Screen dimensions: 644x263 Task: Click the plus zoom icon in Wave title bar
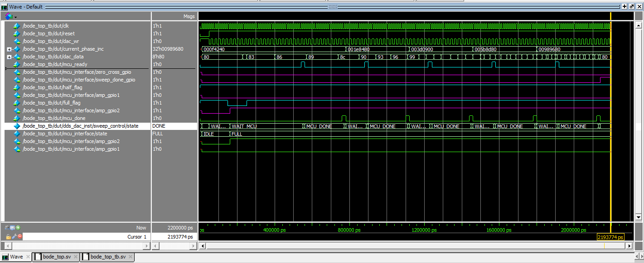coord(625,7)
